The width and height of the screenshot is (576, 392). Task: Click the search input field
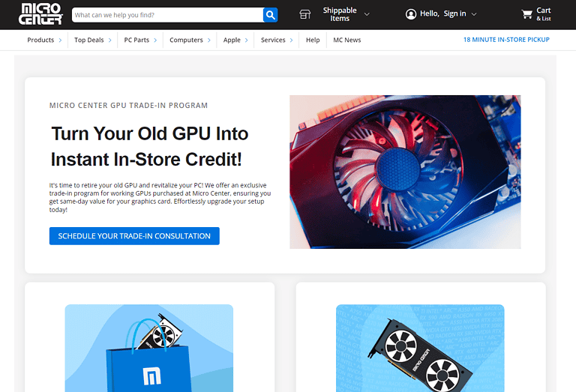166,14
